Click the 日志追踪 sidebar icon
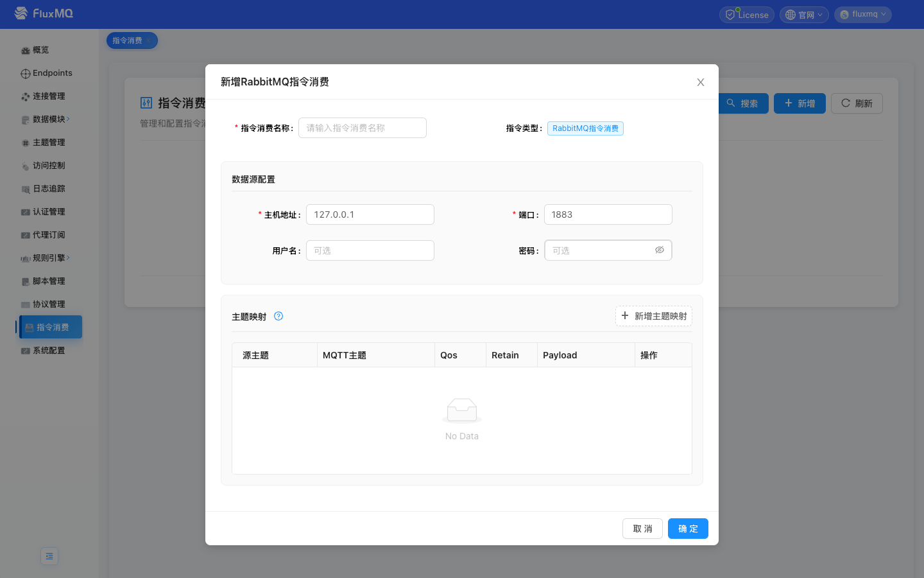Viewport: 924px width, 578px height. (x=26, y=189)
